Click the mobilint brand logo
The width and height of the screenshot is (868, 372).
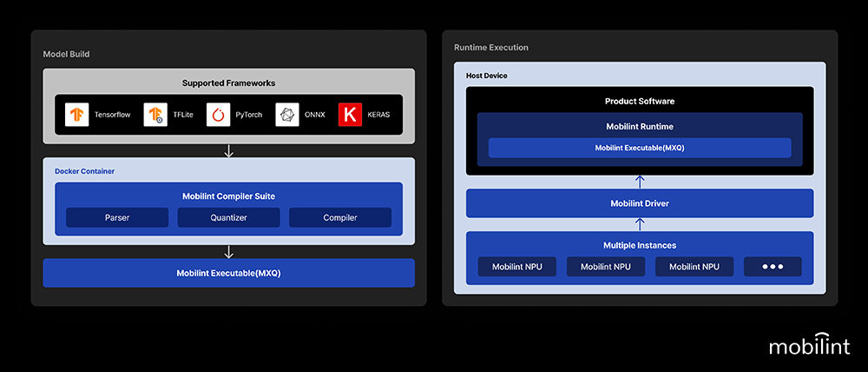(809, 346)
